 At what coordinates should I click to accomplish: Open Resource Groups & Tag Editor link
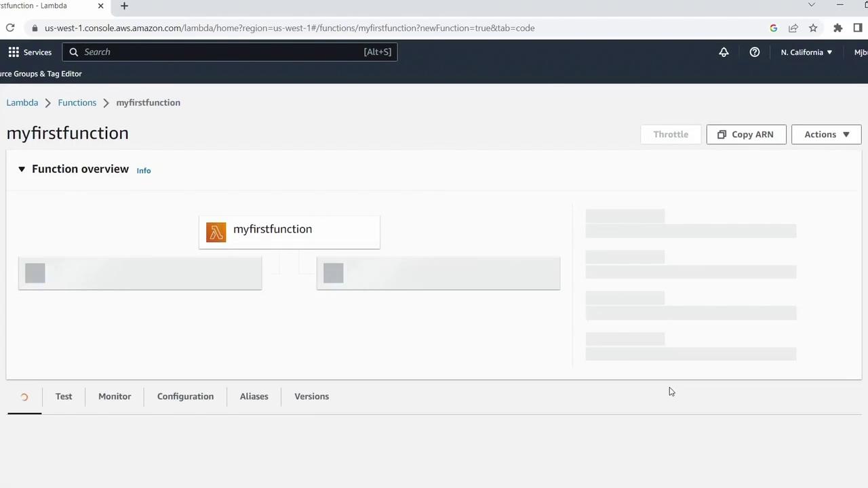(41, 74)
